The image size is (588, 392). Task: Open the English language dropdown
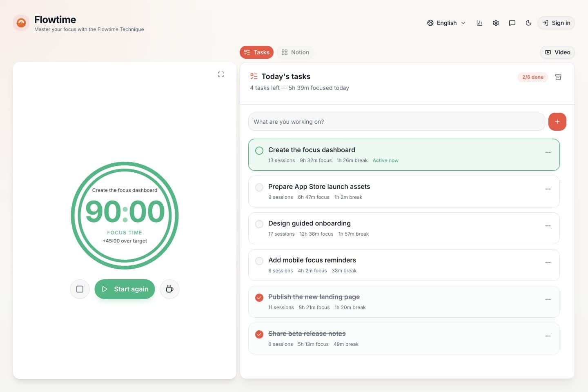click(x=446, y=23)
